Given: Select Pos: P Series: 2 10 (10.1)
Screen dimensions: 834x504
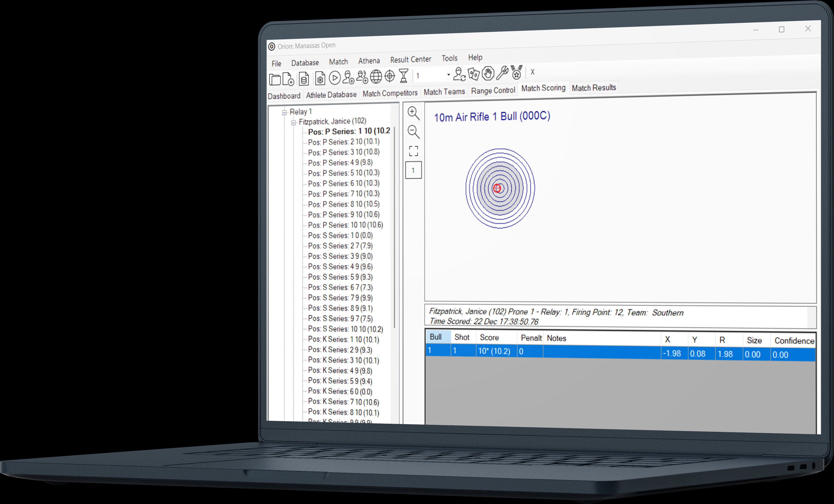Looking at the screenshot, I should coord(344,142).
